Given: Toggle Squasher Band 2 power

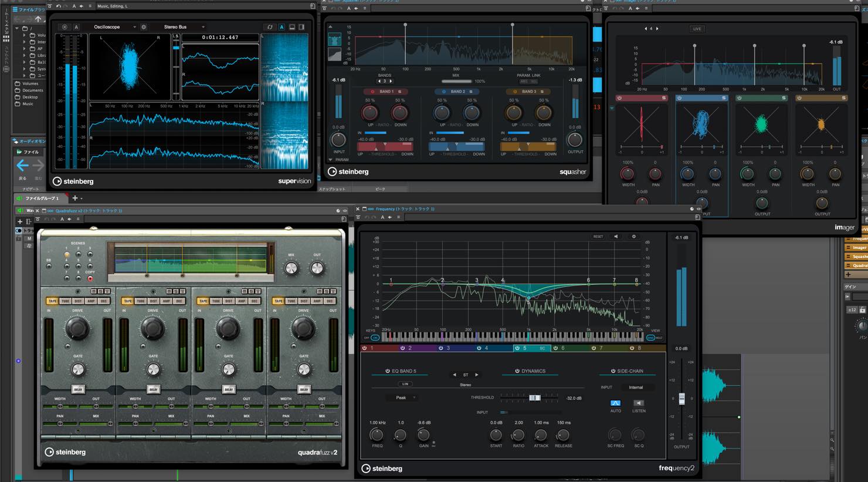Looking at the screenshot, I should coord(443,92).
